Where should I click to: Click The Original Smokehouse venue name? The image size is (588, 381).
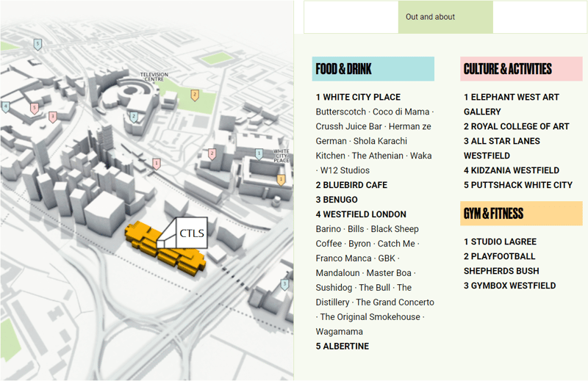pos(370,316)
